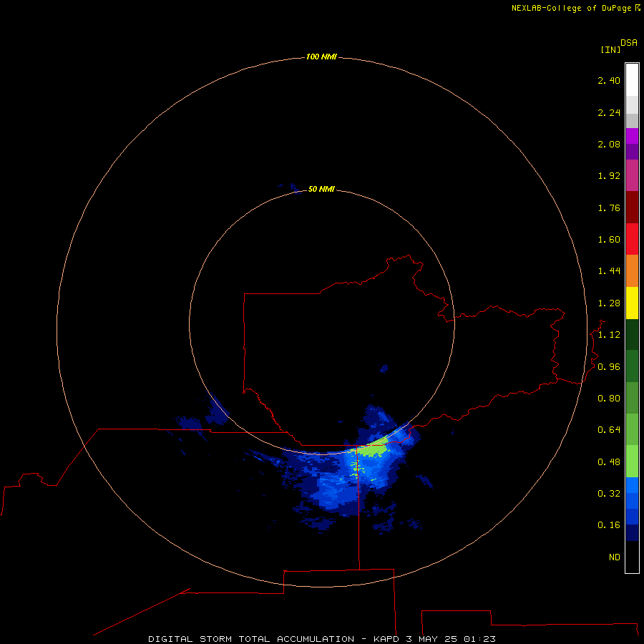Image resolution: width=644 pixels, height=644 pixels.
Task: Click the 0.80 legend value
Action: [609, 399]
